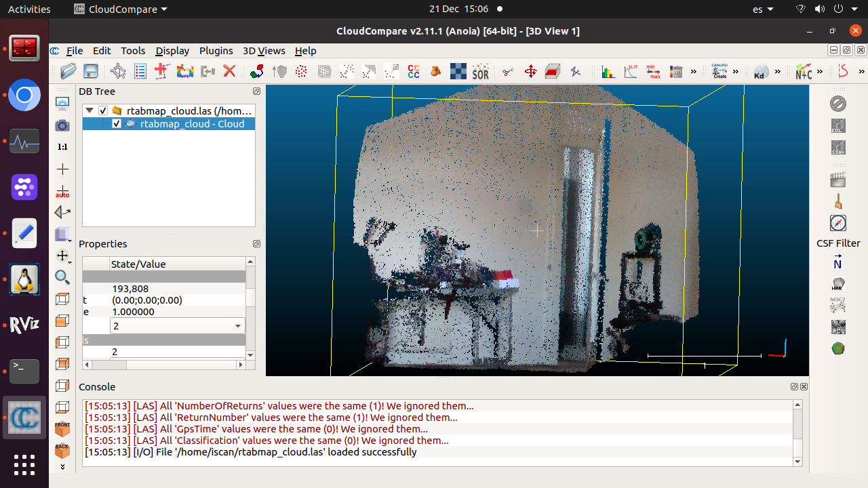Click the Save floppy disk icon

click(90, 71)
